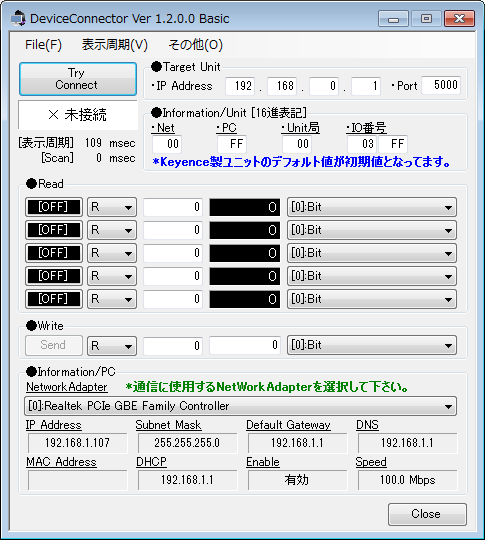Open the first Read row R device dropdown

click(x=112, y=207)
